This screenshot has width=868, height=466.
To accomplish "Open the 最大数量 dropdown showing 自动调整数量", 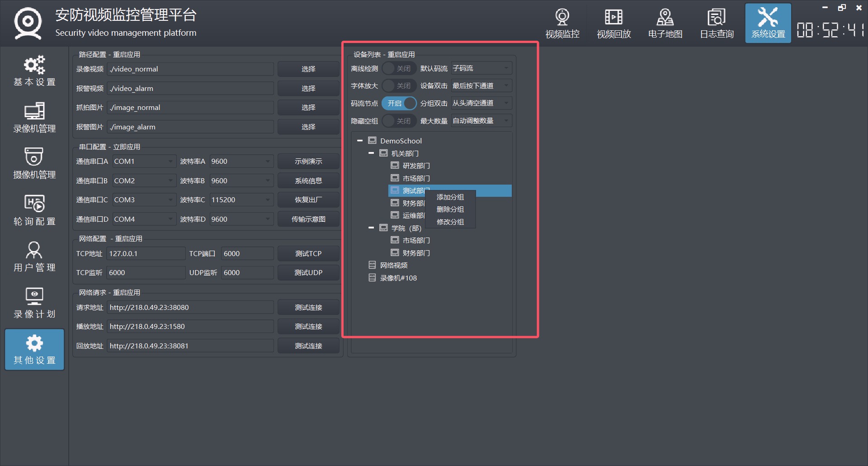I will pos(481,121).
